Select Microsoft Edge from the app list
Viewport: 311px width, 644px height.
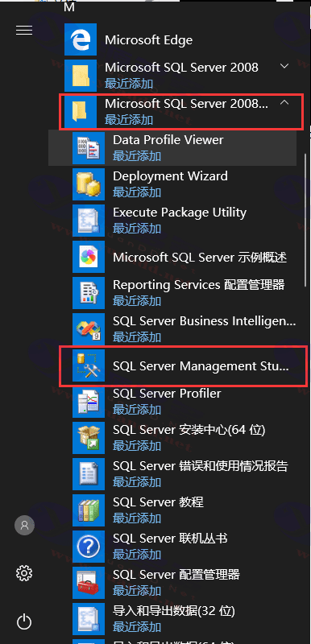(x=180, y=39)
